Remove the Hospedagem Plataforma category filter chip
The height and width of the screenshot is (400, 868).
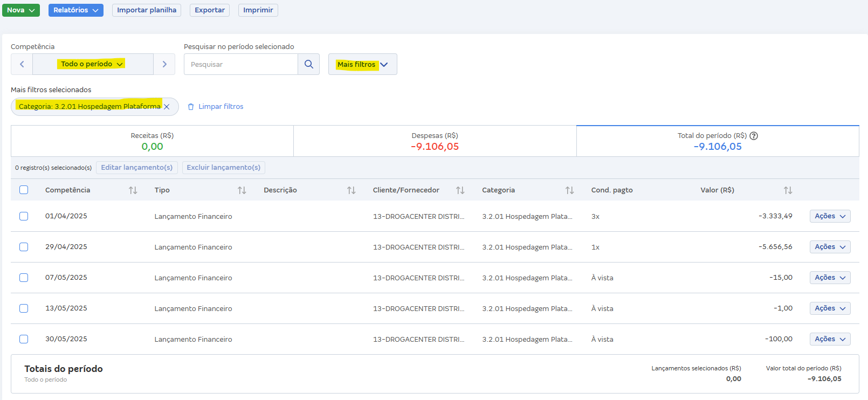pyautogui.click(x=167, y=107)
